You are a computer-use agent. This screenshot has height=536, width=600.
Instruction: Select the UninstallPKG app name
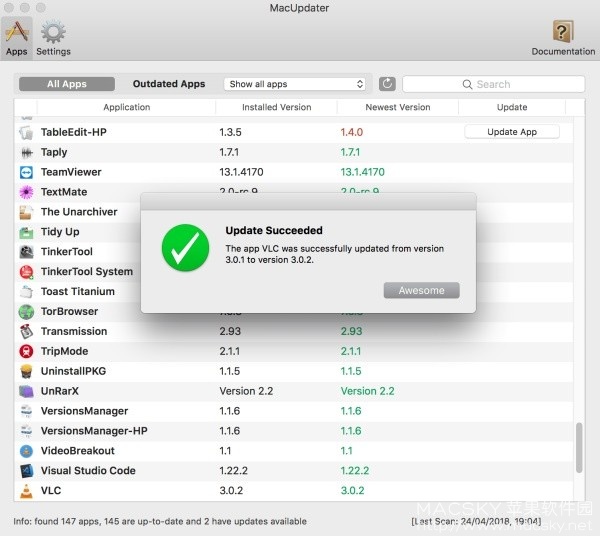(73, 371)
